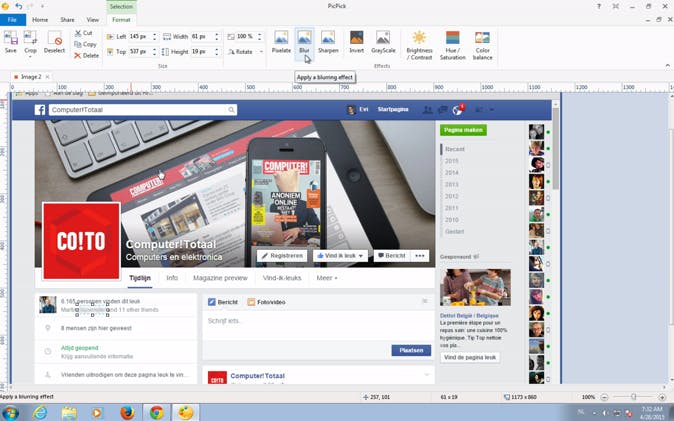Collapse the ribbon with the chevron
Image resolution: width=674 pixels, height=421 pixels.
point(668,65)
